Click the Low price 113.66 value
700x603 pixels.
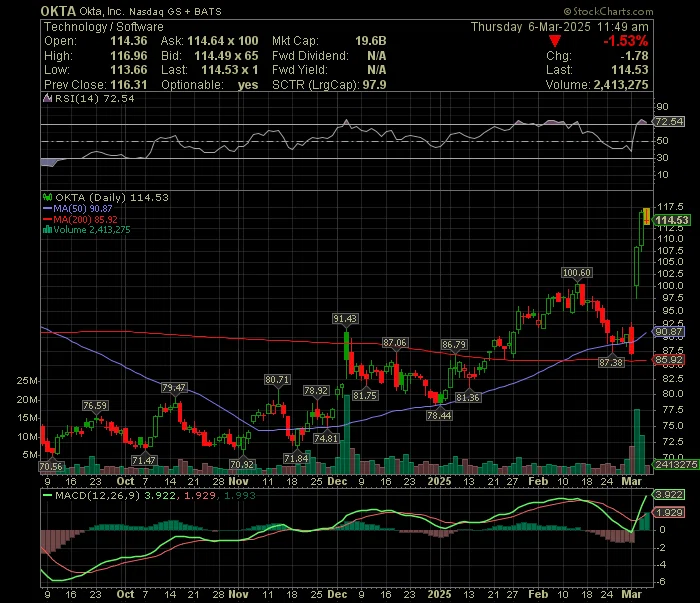coord(129,70)
